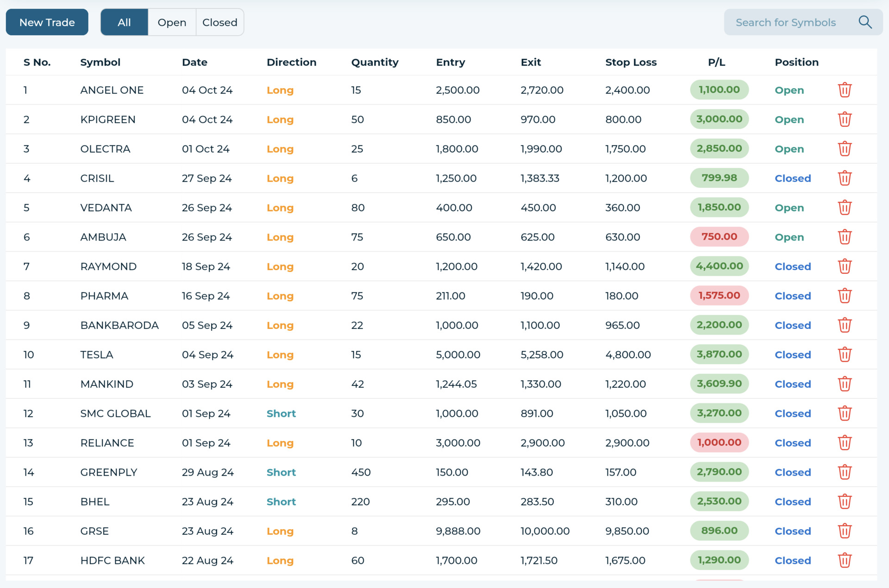Screen dimensions: 889x588
Task: Click the 1,575.00 loss badge
Action: point(719,295)
